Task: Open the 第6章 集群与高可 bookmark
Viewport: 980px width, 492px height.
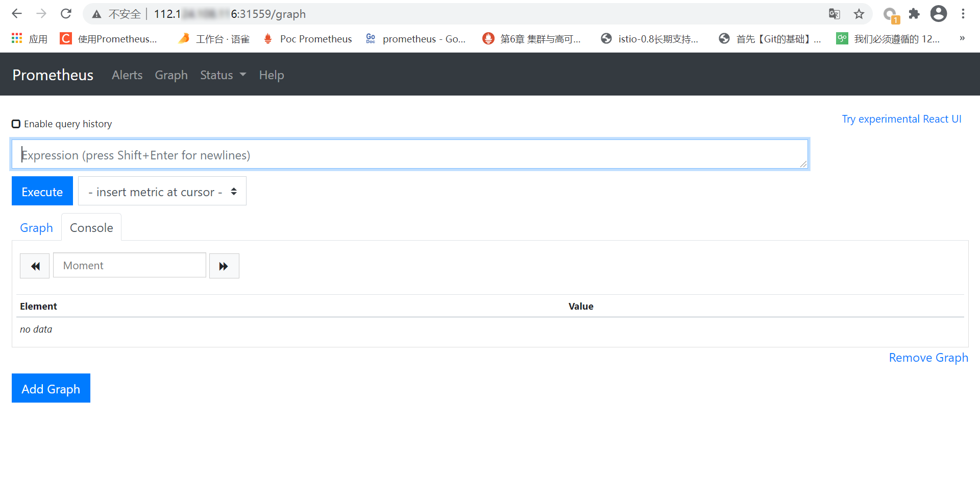Action: click(x=531, y=39)
